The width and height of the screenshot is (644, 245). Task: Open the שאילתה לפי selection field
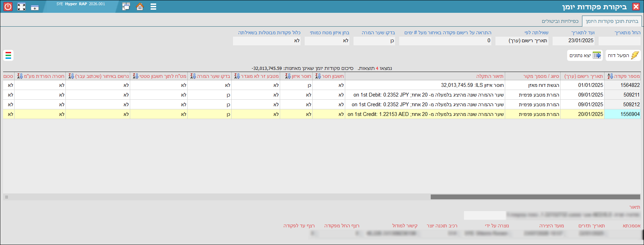(x=522, y=41)
